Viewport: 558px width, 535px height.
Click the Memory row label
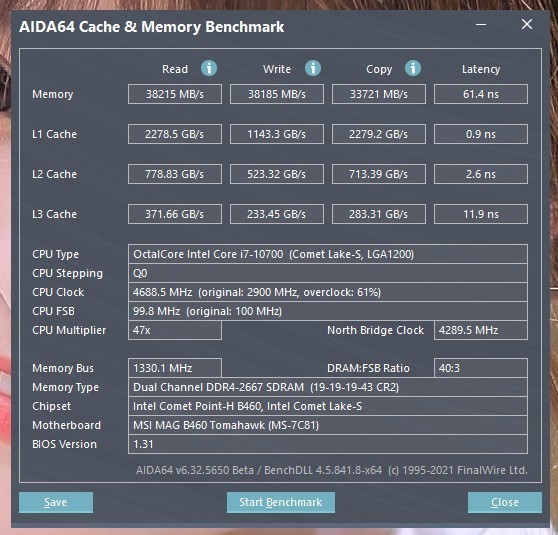(x=53, y=94)
